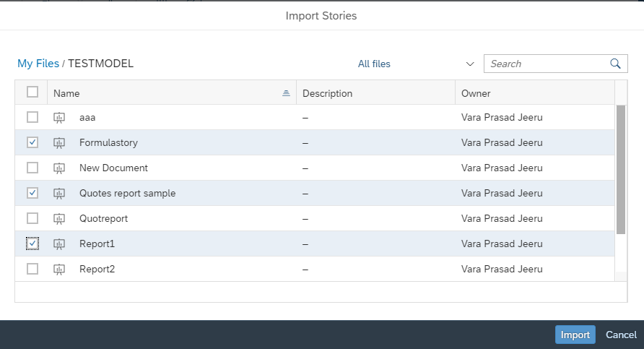
Task: Click the story icon beside aaa
Action: (x=60, y=117)
